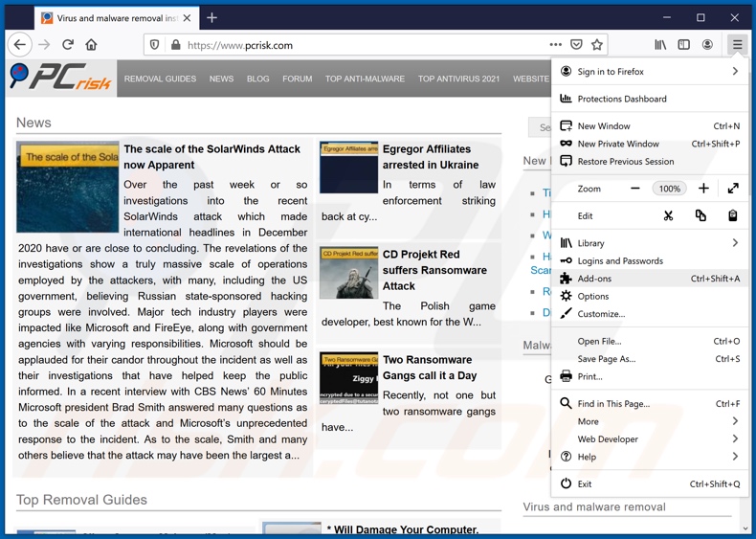Open the REMOVAL GUIDES navigation link
The image size is (756, 539).
(160, 79)
